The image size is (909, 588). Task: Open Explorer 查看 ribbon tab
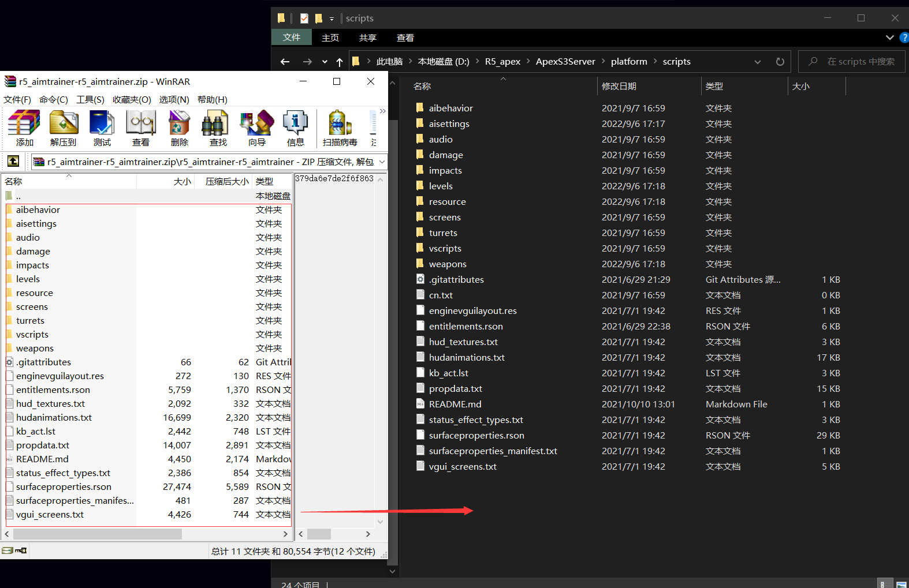[405, 38]
